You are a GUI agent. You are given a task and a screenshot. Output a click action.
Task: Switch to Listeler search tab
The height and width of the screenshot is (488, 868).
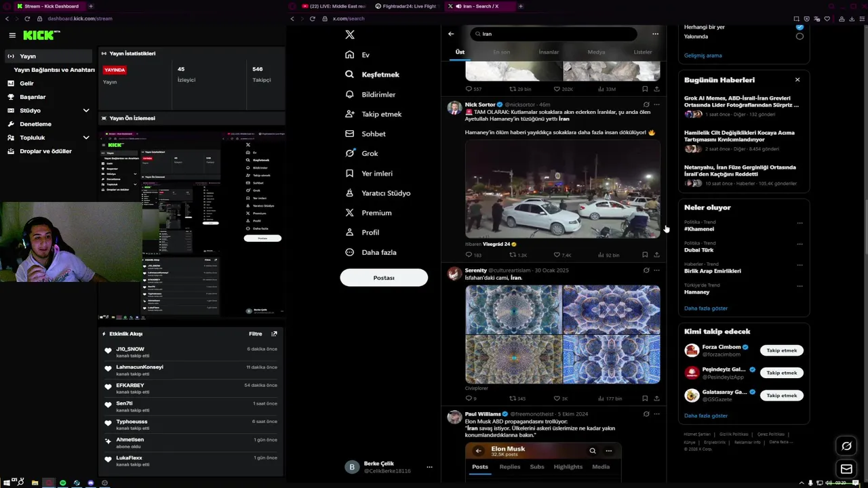(642, 52)
